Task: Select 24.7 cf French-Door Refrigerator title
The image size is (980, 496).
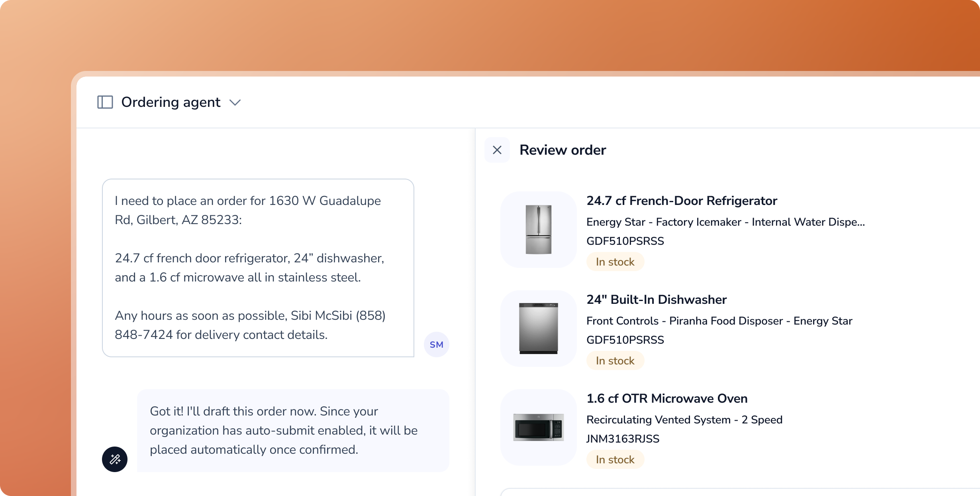Action: 682,201
